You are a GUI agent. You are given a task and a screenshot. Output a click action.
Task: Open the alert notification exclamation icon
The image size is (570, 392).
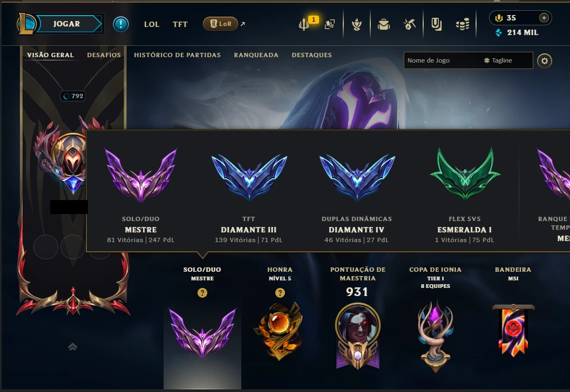coord(121,24)
